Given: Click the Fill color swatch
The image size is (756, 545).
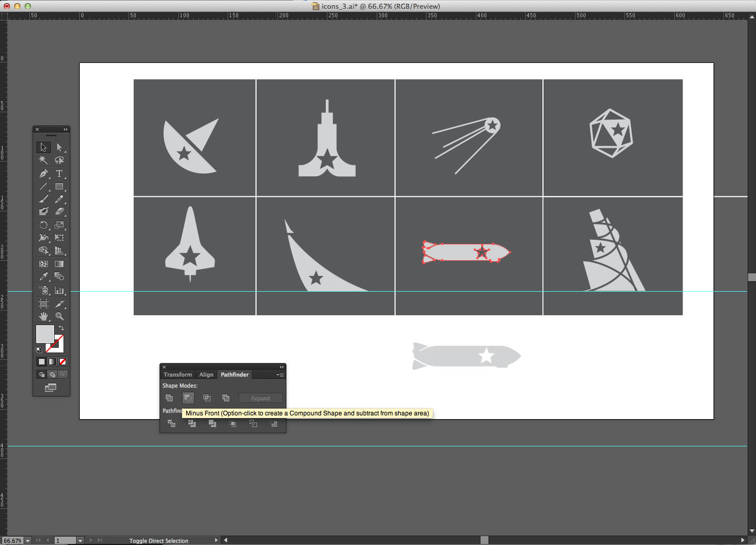Looking at the screenshot, I should point(45,334).
